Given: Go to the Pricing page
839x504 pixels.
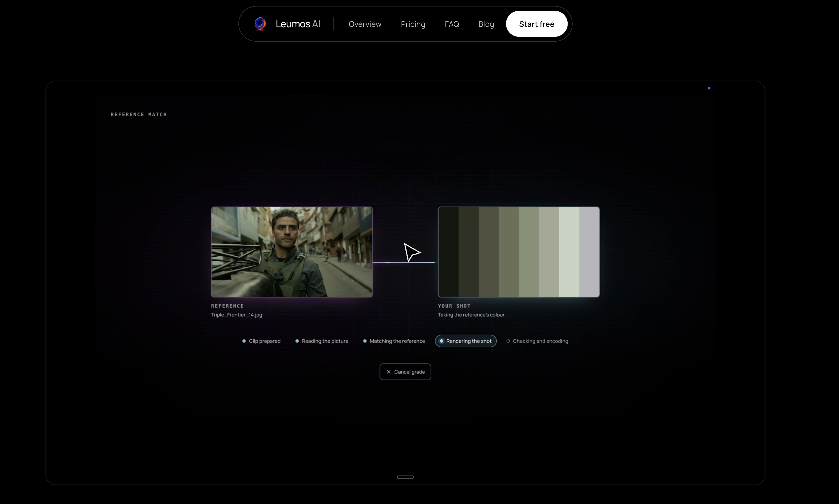Looking at the screenshot, I should pos(413,24).
